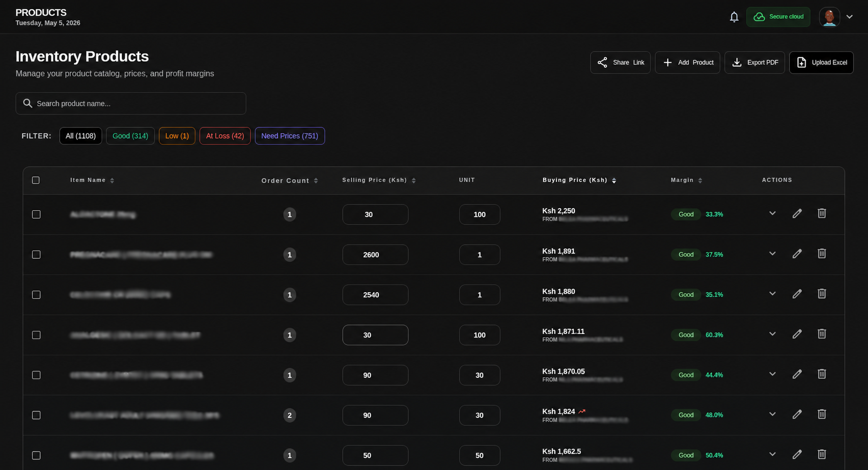
Task: Sort by Margin column
Action: click(687, 180)
